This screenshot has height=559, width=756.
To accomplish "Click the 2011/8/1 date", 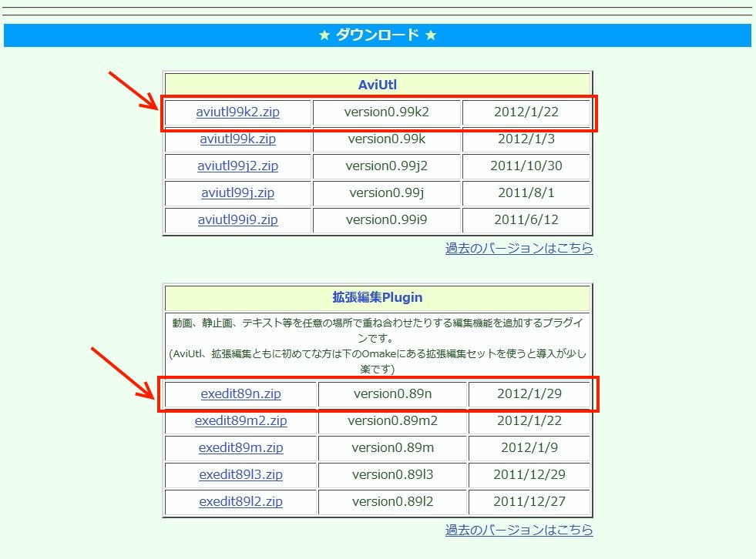I will click(526, 192).
